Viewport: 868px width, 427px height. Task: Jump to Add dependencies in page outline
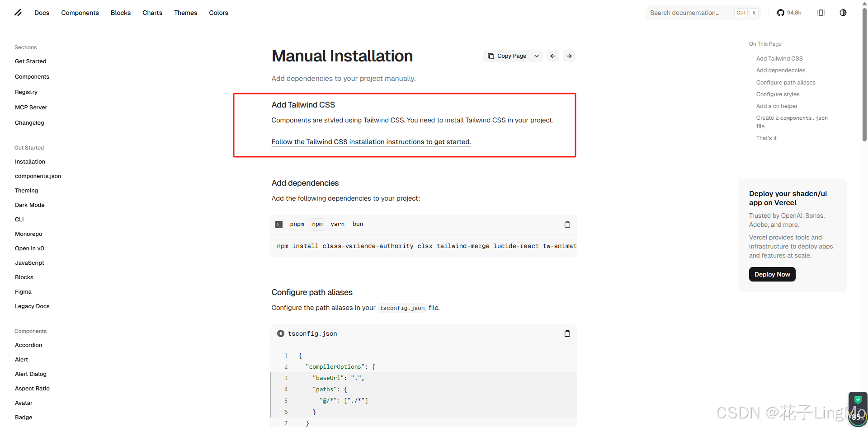[781, 70]
